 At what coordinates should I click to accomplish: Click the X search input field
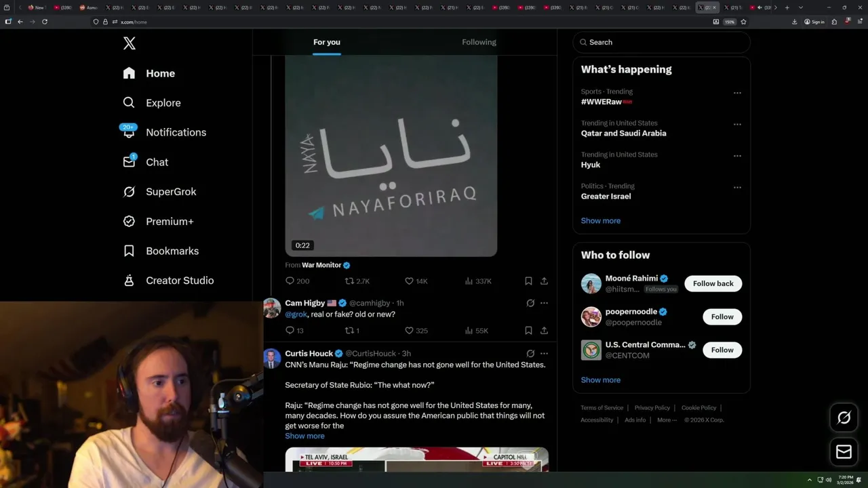click(x=661, y=42)
